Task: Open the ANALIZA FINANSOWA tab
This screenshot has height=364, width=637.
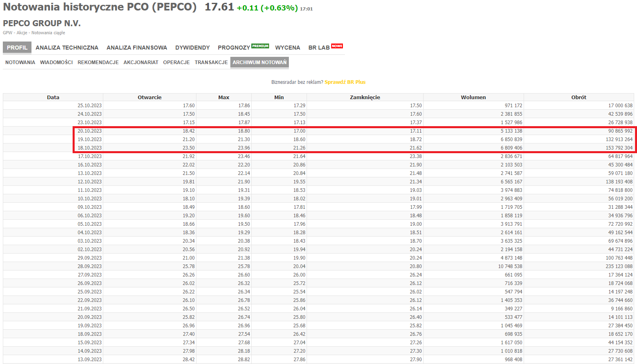Action: 137,48
